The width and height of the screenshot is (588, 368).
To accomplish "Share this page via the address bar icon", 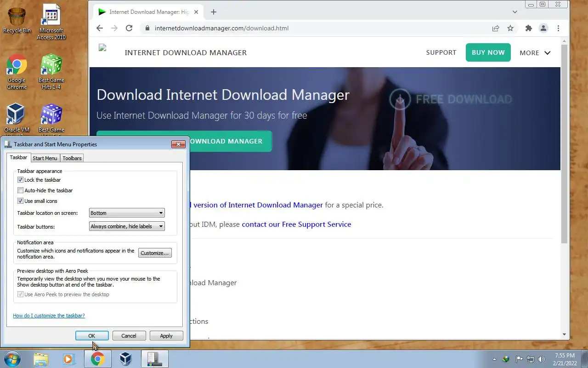I will [496, 28].
